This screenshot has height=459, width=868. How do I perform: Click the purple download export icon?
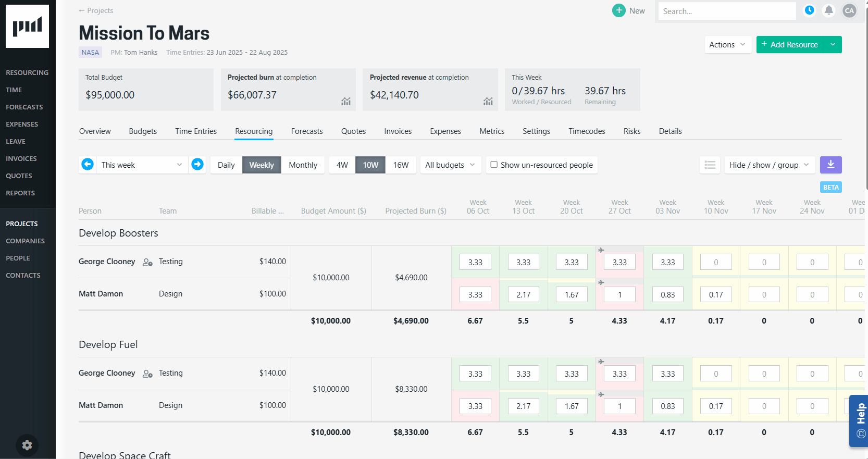pyautogui.click(x=830, y=165)
